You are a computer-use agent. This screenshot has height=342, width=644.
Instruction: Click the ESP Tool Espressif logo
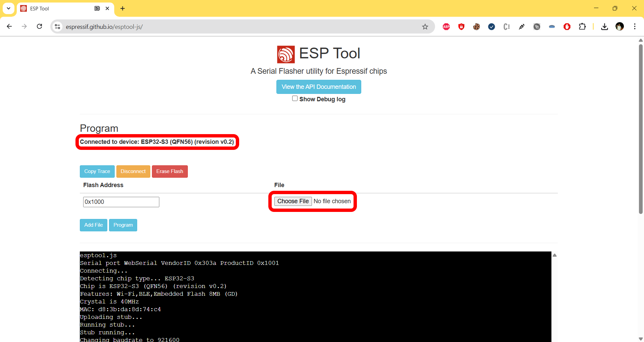click(x=286, y=54)
